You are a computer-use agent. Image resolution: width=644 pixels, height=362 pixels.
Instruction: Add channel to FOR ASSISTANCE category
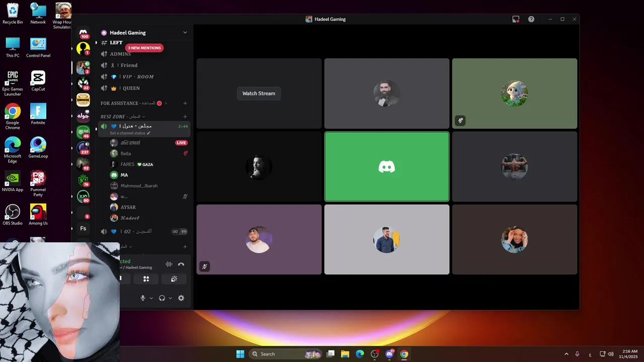coord(185,103)
